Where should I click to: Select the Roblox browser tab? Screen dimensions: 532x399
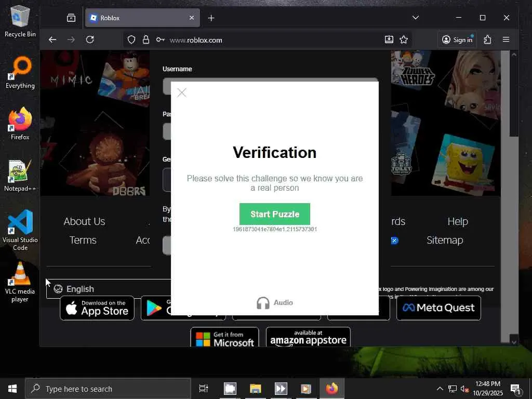142,18
